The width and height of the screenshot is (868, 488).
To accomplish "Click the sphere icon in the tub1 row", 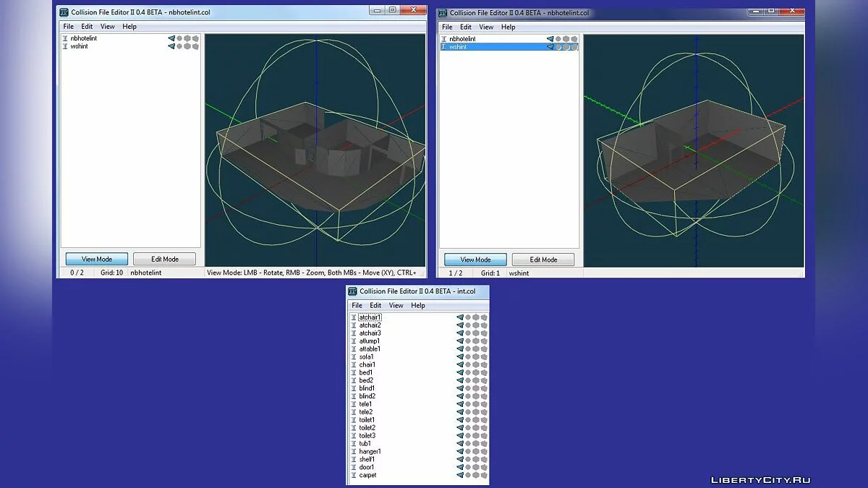I will tap(468, 444).
